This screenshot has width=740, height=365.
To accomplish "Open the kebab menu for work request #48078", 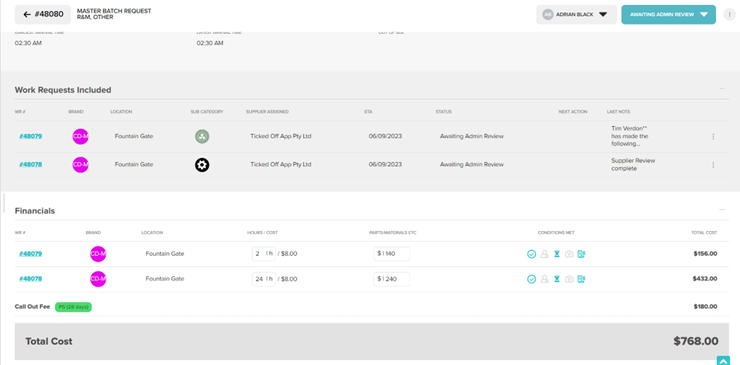I will tap(713, 165).
